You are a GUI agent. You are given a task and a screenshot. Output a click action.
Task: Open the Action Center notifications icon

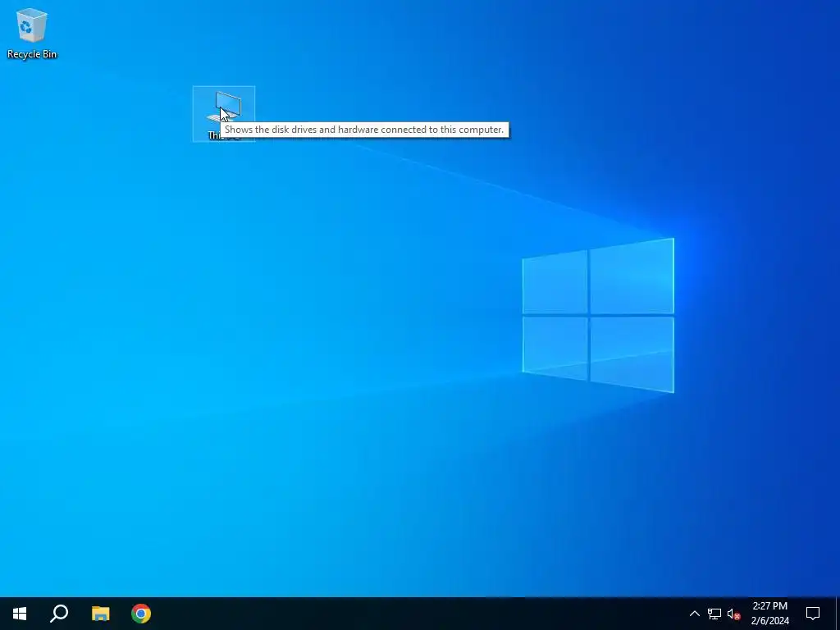(813, 614)
